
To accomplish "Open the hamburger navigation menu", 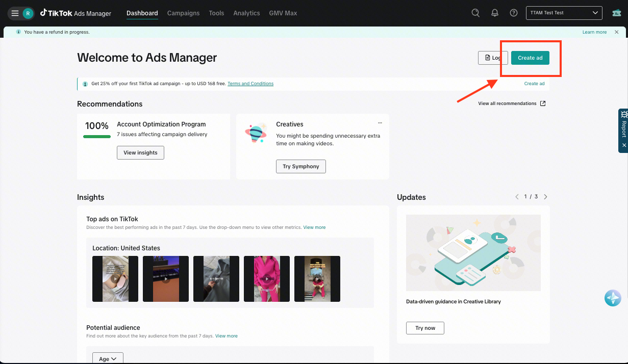I will click(15, 13).
